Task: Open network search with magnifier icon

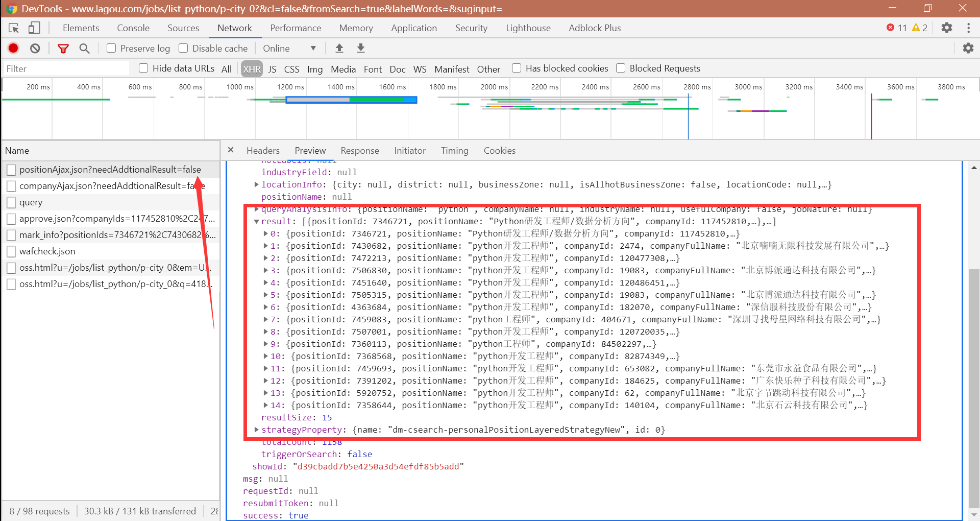Action: 85,49
